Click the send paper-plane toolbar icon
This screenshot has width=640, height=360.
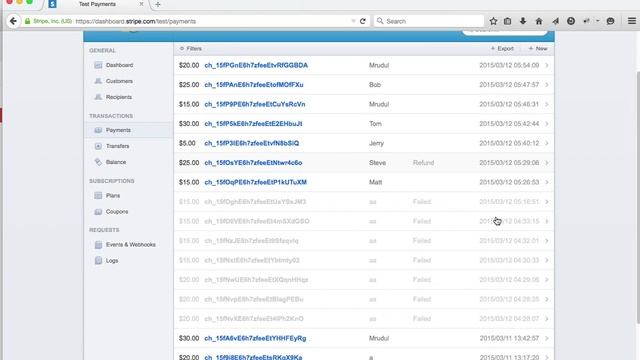coord(555,21)
